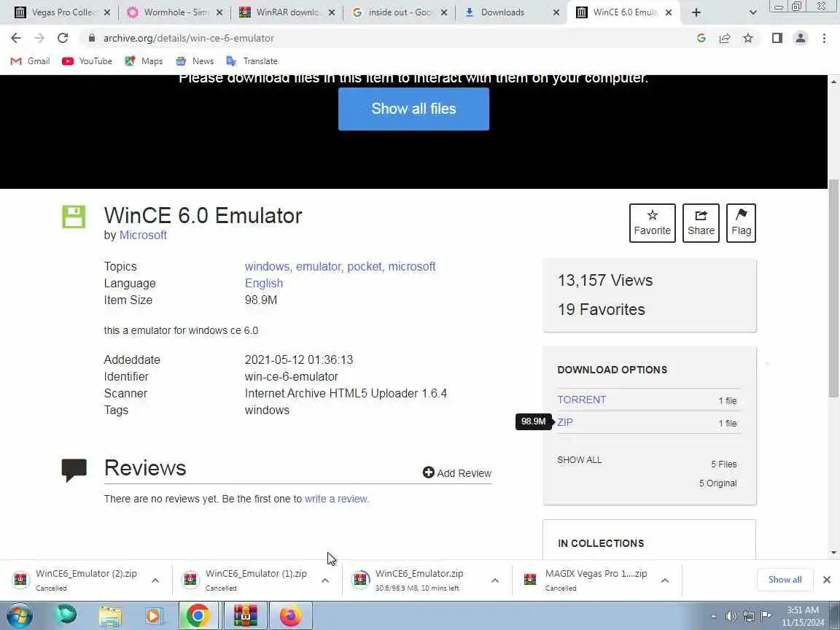The width and height of the screenshot is (840, 630).
Task: Flag this item
Action: click(x=741, y=223)
